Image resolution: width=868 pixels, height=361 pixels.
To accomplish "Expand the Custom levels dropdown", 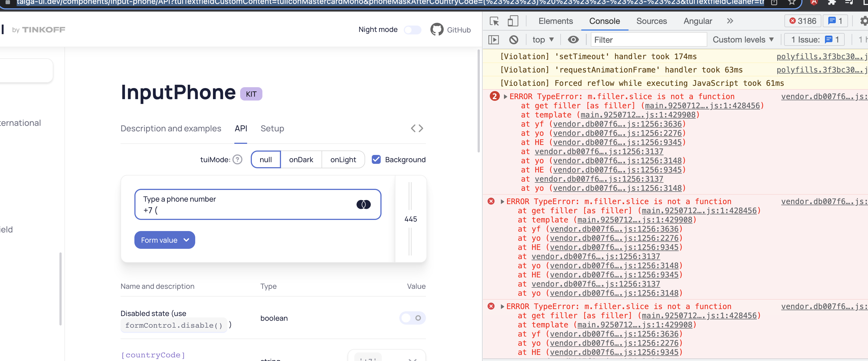I will point(743,40).
